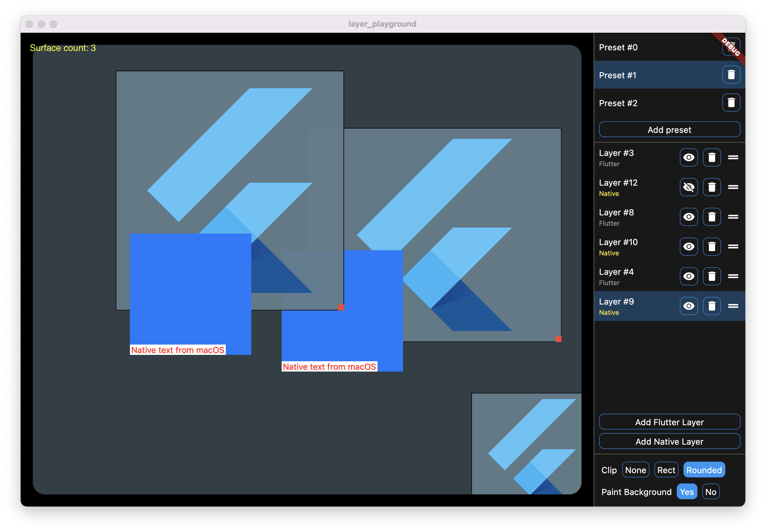The width and height of the screenshot is (766, 532).
Task: Hide Layer #3 using the eye icon
Action: [689, 157]
